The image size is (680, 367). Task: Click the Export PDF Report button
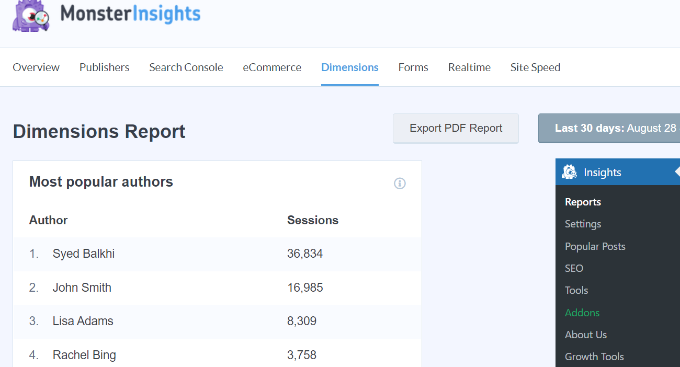coord(456,128)
